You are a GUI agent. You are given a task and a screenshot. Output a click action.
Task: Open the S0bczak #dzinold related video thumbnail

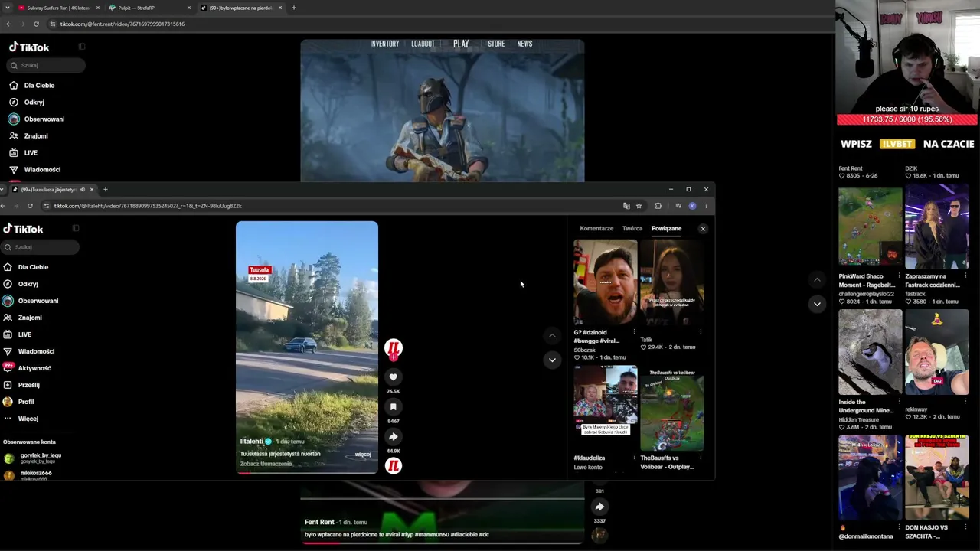[x=606, y=282]
